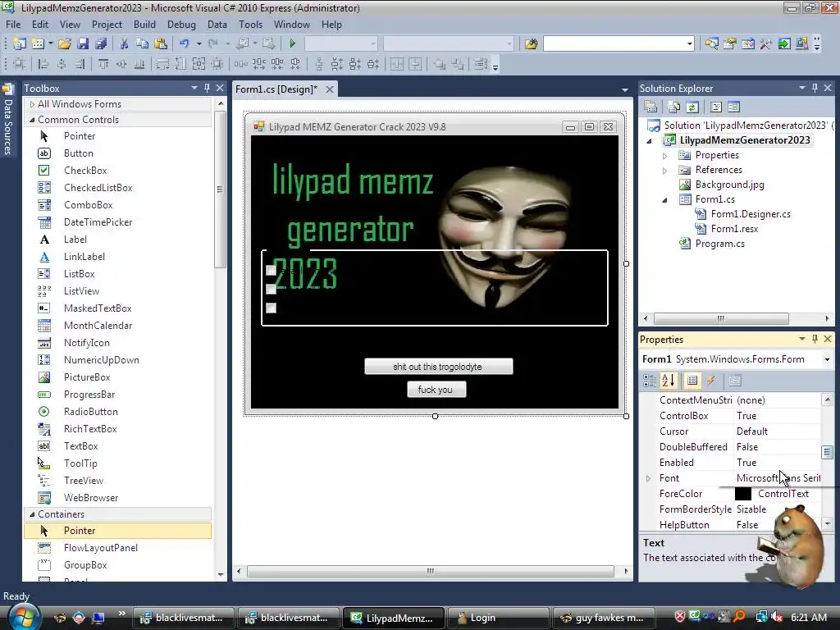Pin the Toolbox panel with auto-hide pushpin
The image size is (840, 630).
tap(207, 88)
